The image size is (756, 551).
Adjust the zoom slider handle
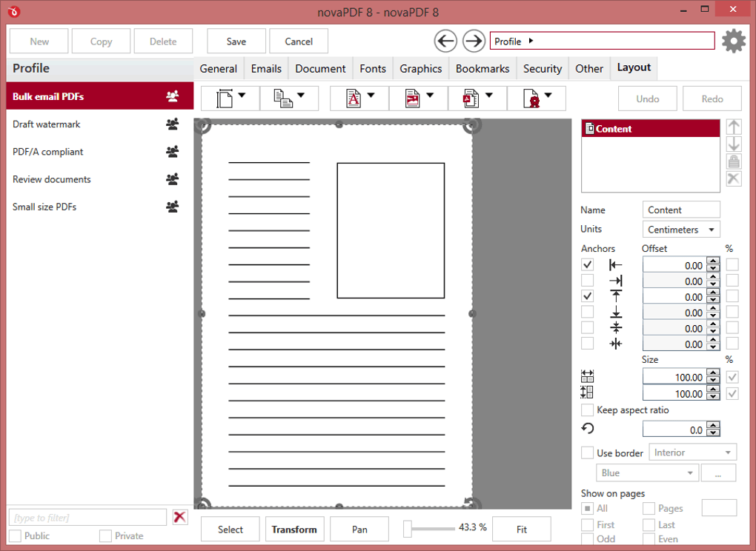pyautogui.click(x=408, y=528)
